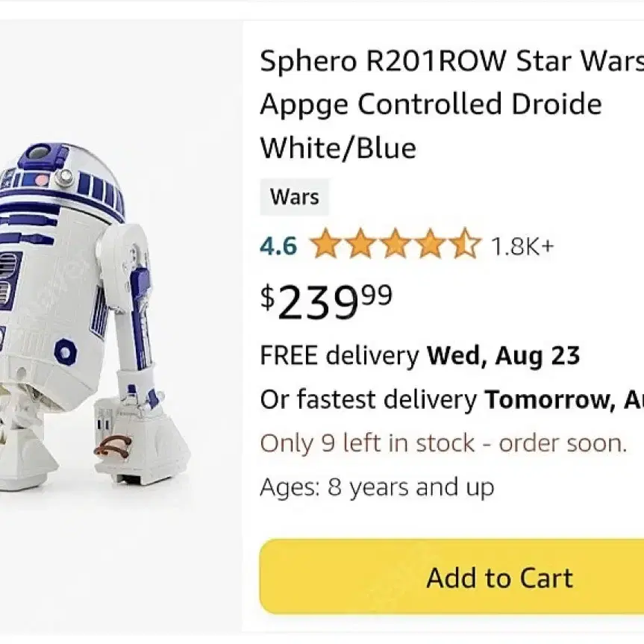Screen dimensions: 644x644
Task: Add the Sphero droid to cart
Action: pos(451,577)
